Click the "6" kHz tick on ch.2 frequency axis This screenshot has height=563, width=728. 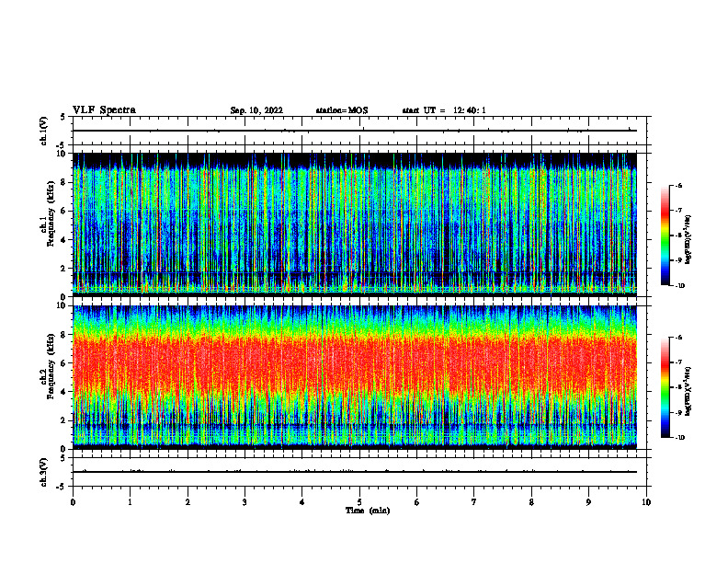click(x=64, y=363)
